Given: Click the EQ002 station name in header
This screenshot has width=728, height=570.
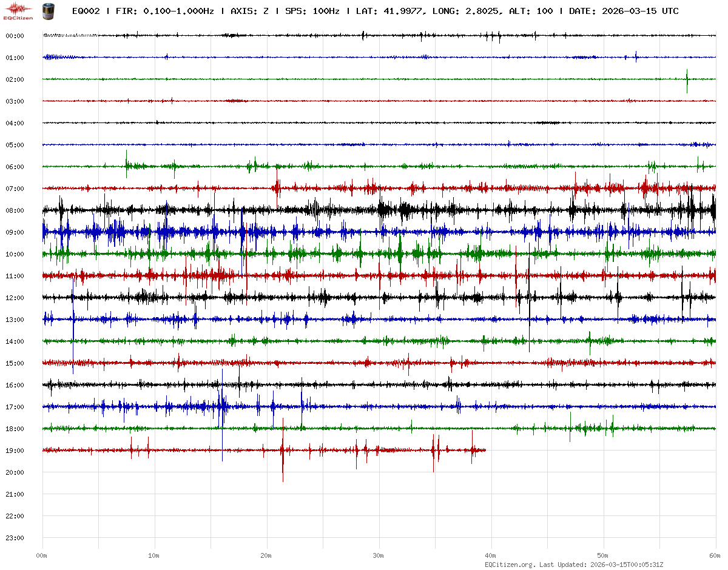Looking at the screenshot, I should (86, 11).
